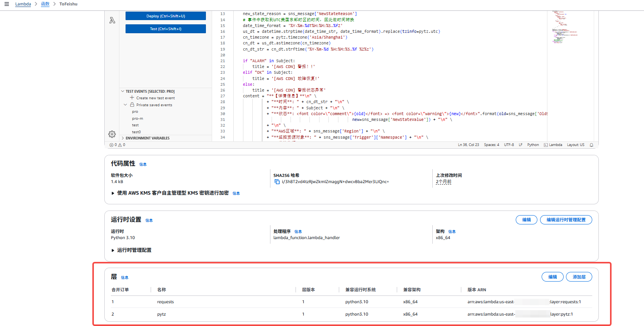Collapse the TEST EVENTS section
Viewport: 644px width, 326px height.
123,92
